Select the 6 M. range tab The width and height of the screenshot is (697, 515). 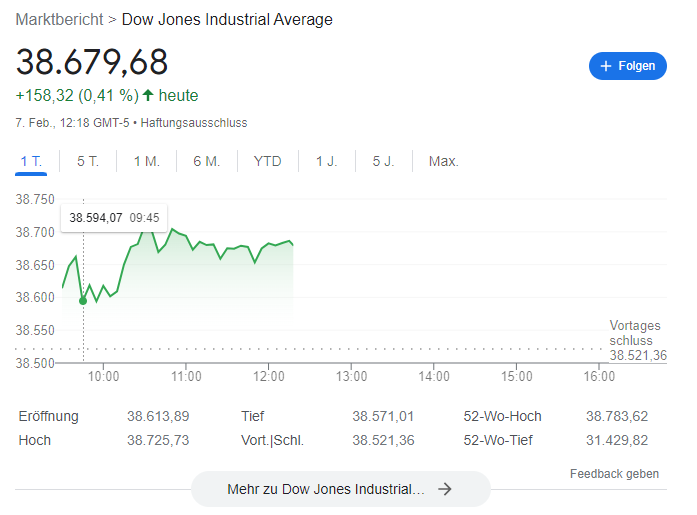pyautogui.click(x=207, y=161)
